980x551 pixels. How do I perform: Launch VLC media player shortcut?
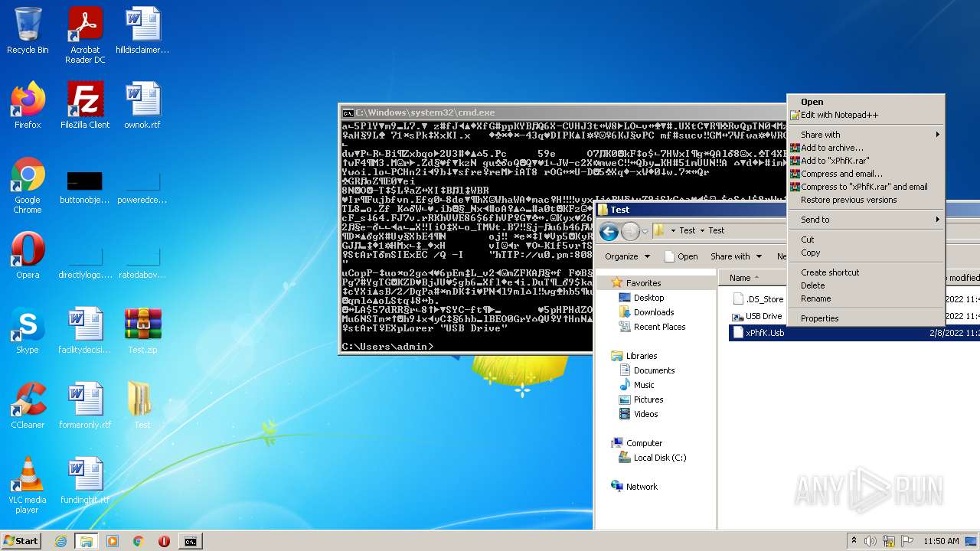28,485
